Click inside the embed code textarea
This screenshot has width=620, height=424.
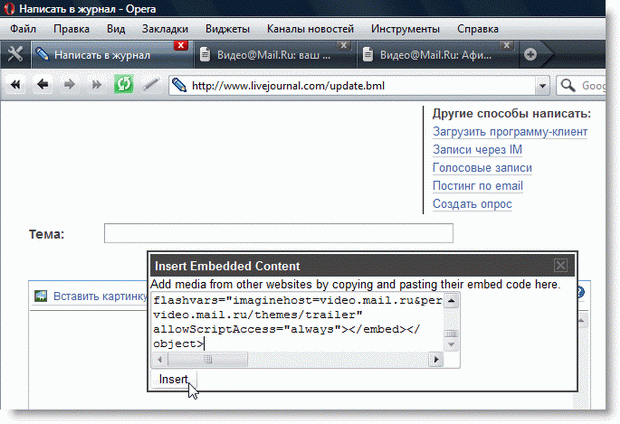297,322
